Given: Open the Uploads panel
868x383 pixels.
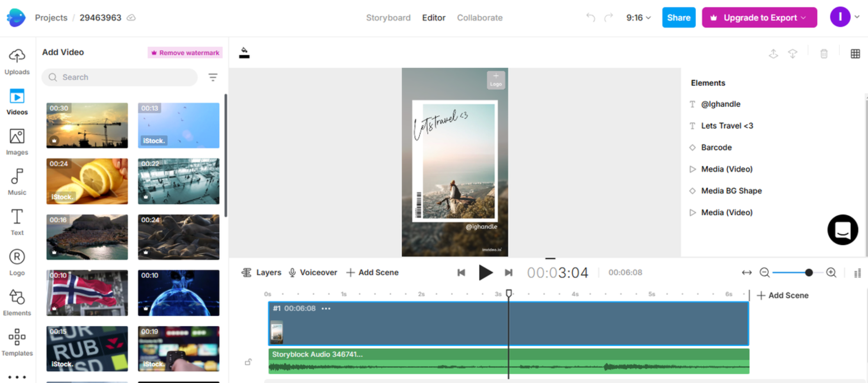Looking at the screenshot, I should tap(17, 61).
